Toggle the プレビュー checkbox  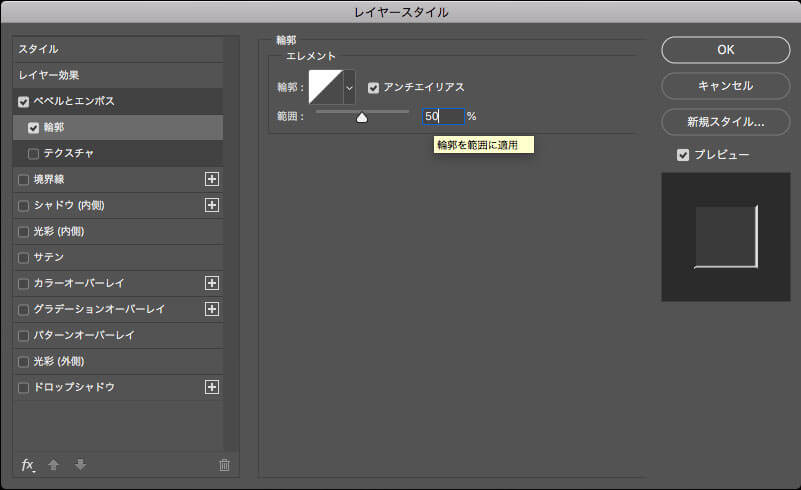tap(683, 155)
